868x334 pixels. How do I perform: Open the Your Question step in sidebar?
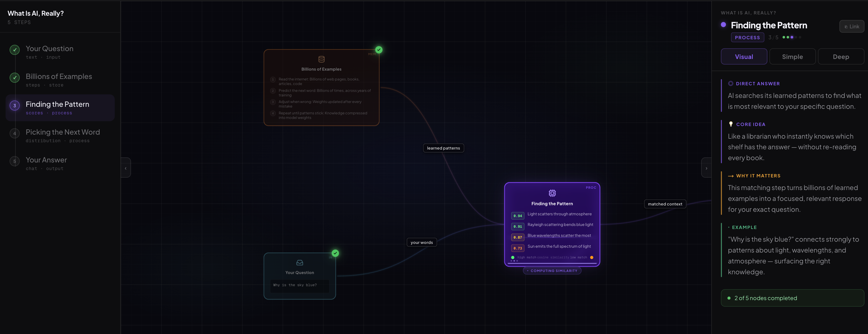[x=60, y=52]
